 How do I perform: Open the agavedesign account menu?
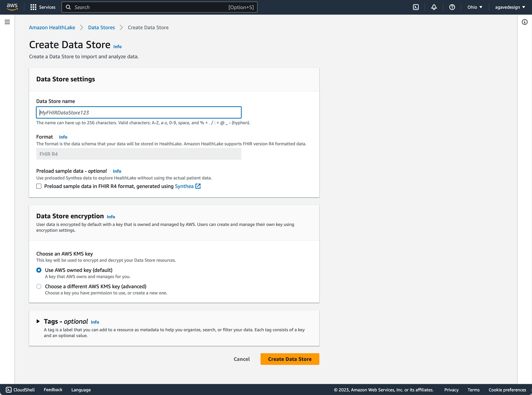point(510,7)
